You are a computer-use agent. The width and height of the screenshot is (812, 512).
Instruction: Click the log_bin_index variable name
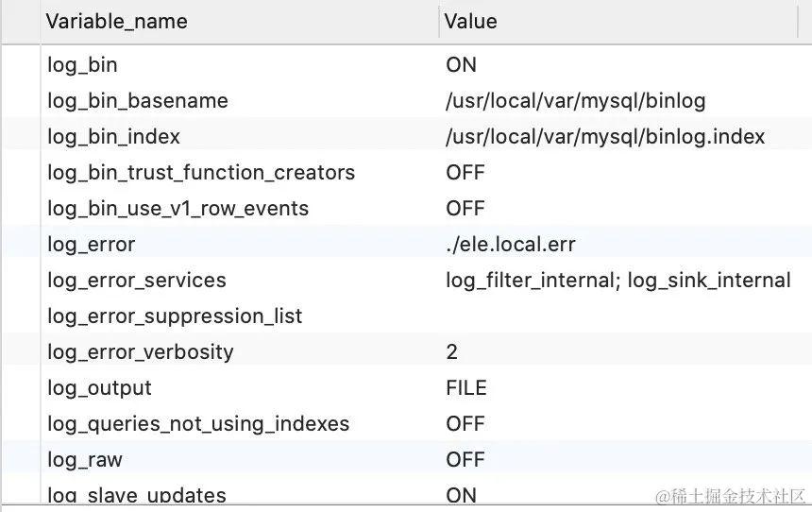[114, 137]
